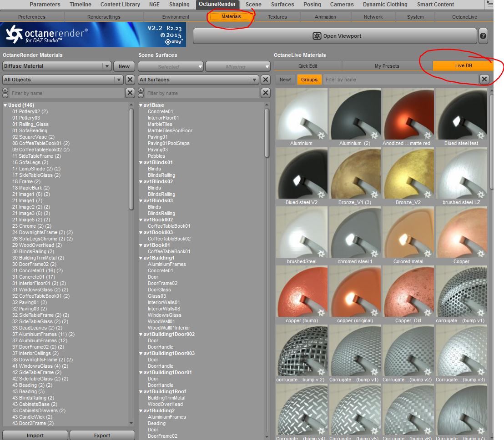Collapse the av1Blinds01 surface group

pos(141,163)
